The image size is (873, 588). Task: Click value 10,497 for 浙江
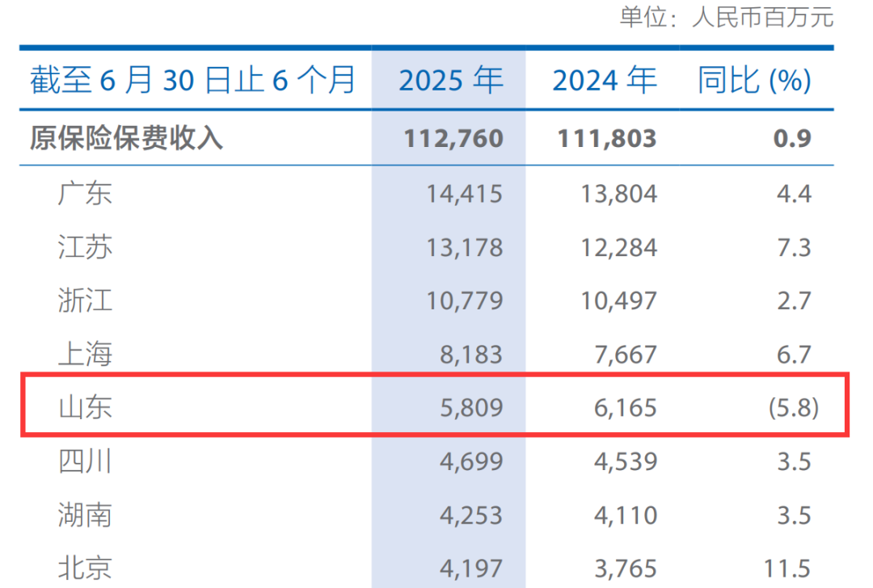(618, 301)
